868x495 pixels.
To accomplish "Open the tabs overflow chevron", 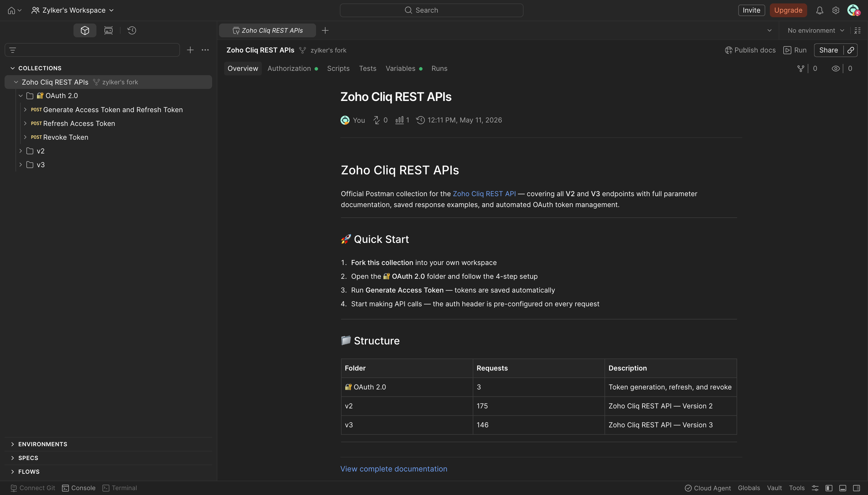I will point(769,31).
